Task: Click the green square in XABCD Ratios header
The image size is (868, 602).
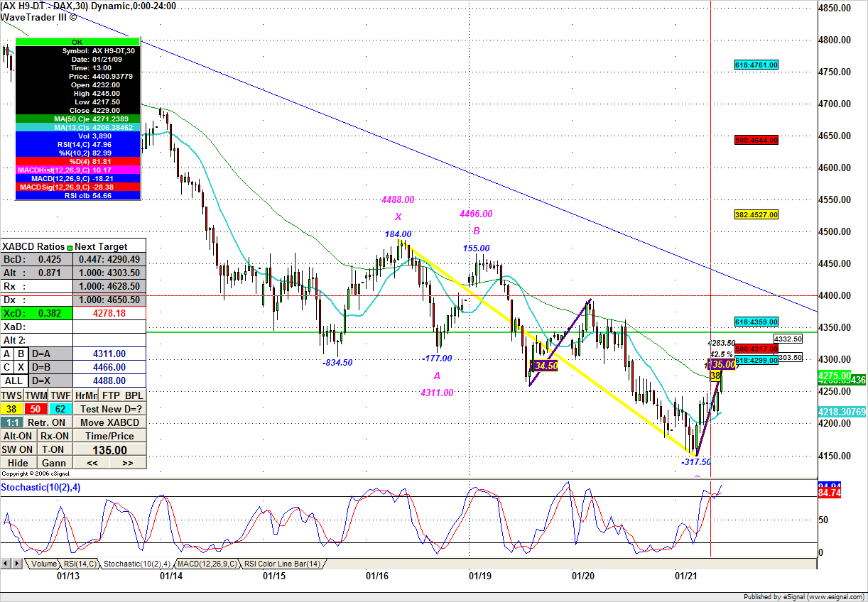Action: point(70,248)
